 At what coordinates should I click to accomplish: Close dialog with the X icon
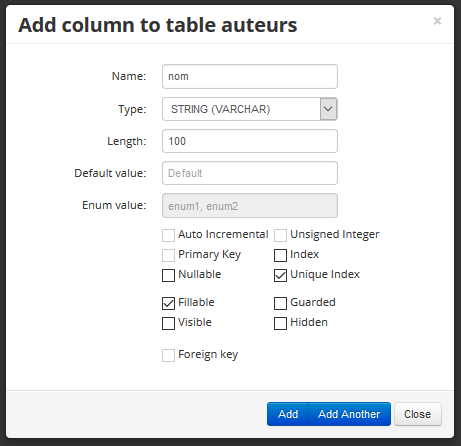pos(437,21)
